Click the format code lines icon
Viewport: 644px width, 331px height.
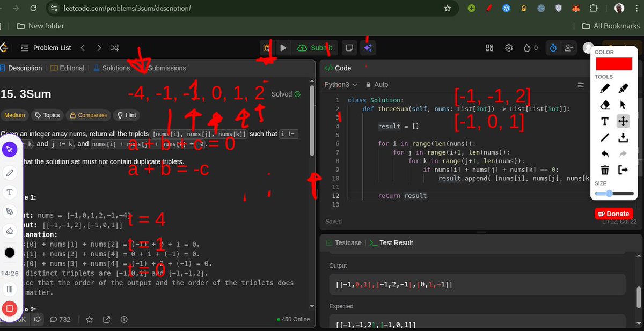[581, 85]
